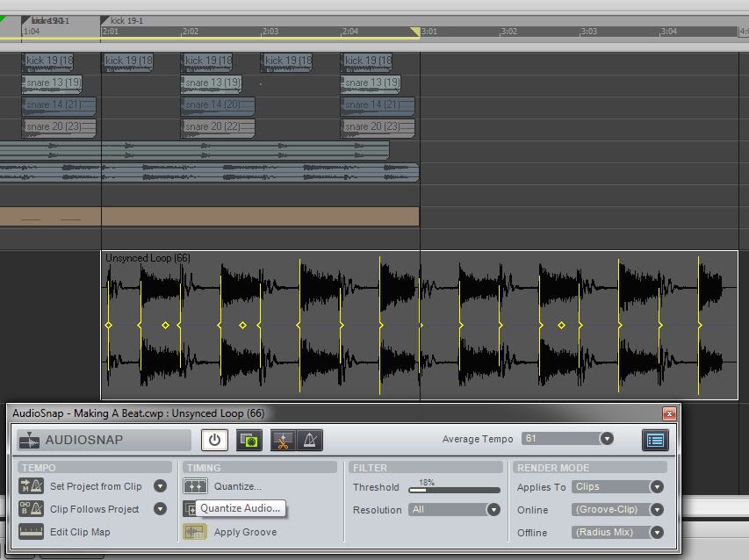
Task: Click the Edit Clip Map ruler icon
Action: tap(32, 532)
